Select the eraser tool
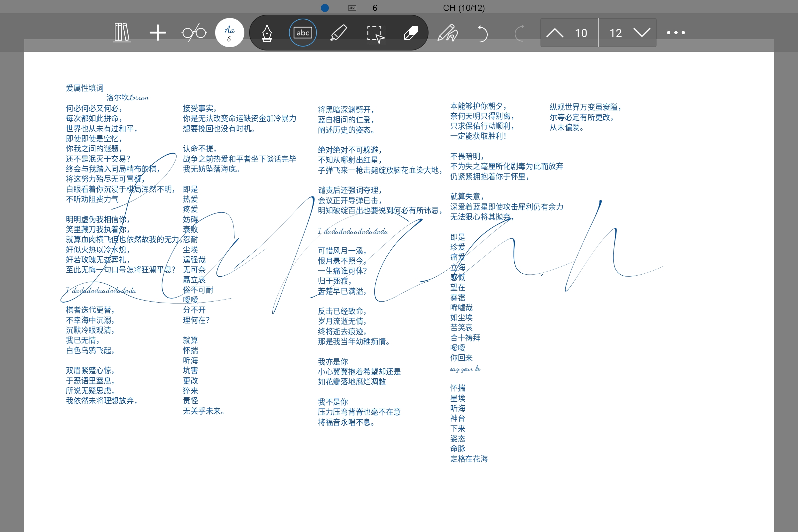Image resolution: width=798 pixels, height=532 pixels. [411, 33]
